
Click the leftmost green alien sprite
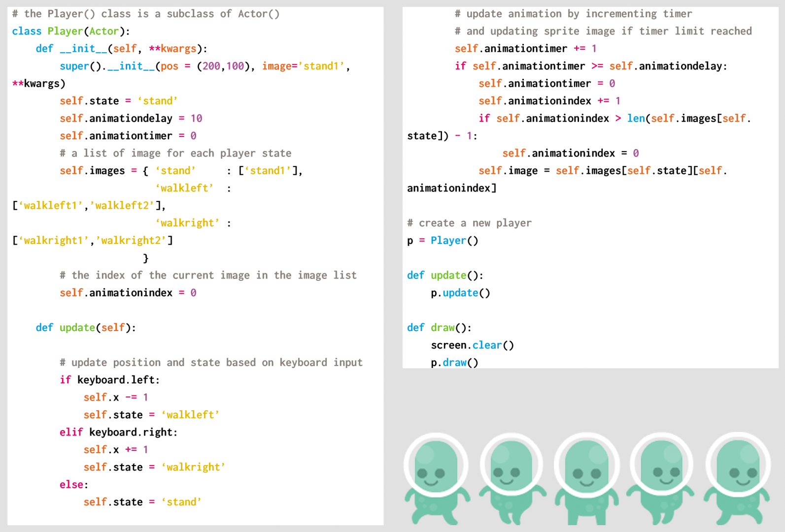436,478
